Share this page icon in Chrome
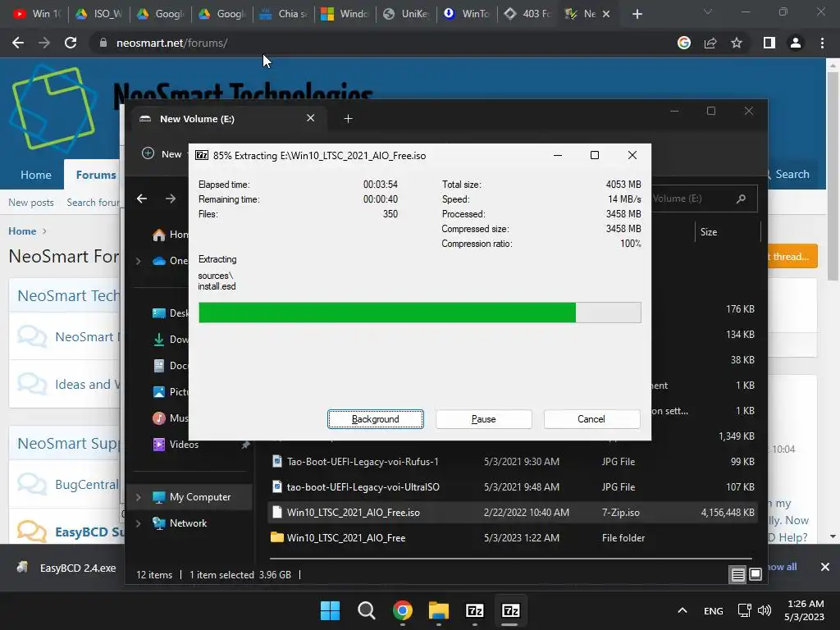Image resolution: width=840 pixels, height=630 pixels. tap(710, 43)
